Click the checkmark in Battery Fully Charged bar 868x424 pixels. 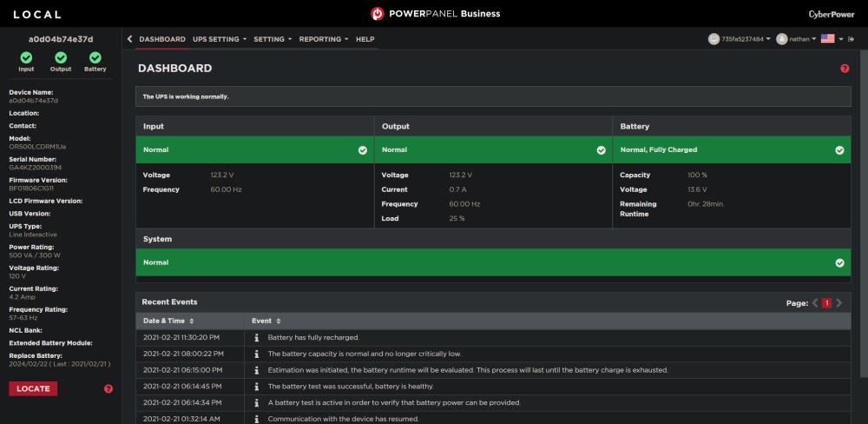point(839,150)
